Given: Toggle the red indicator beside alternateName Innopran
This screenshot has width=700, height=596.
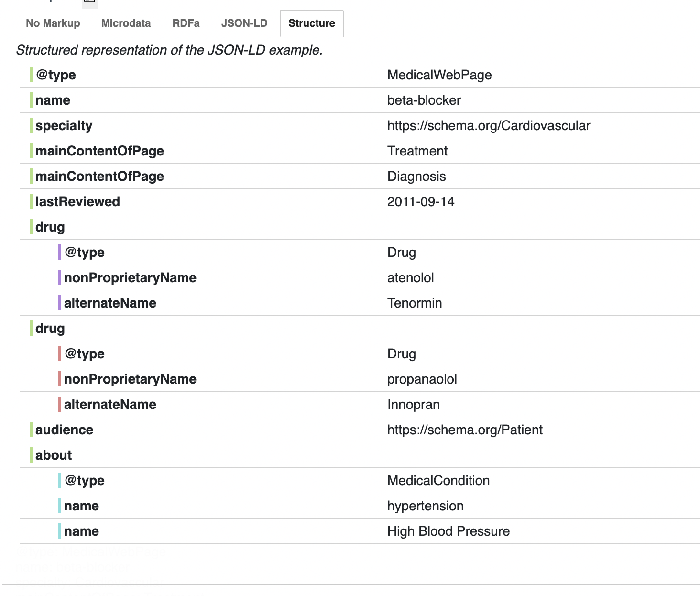Looking at the screenshot, I should coord(60,404).
